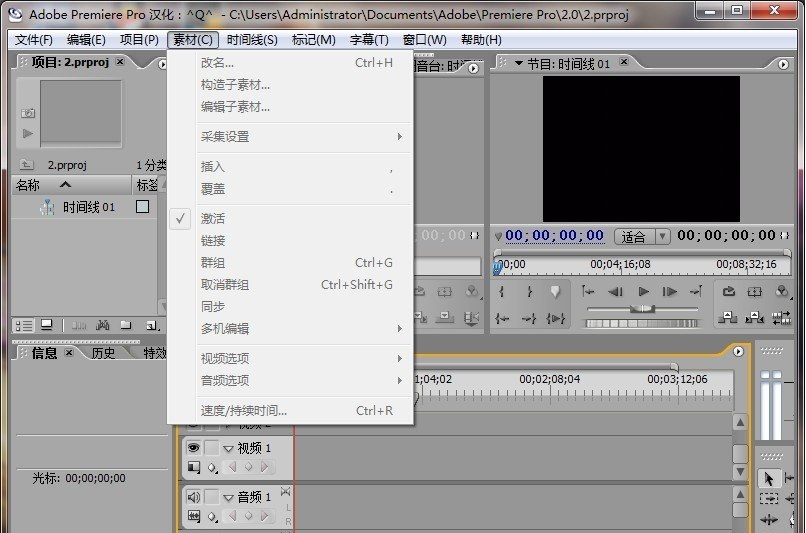
Task: Play the Project panel thumbnail preview
Action: (x=28, y=134)
